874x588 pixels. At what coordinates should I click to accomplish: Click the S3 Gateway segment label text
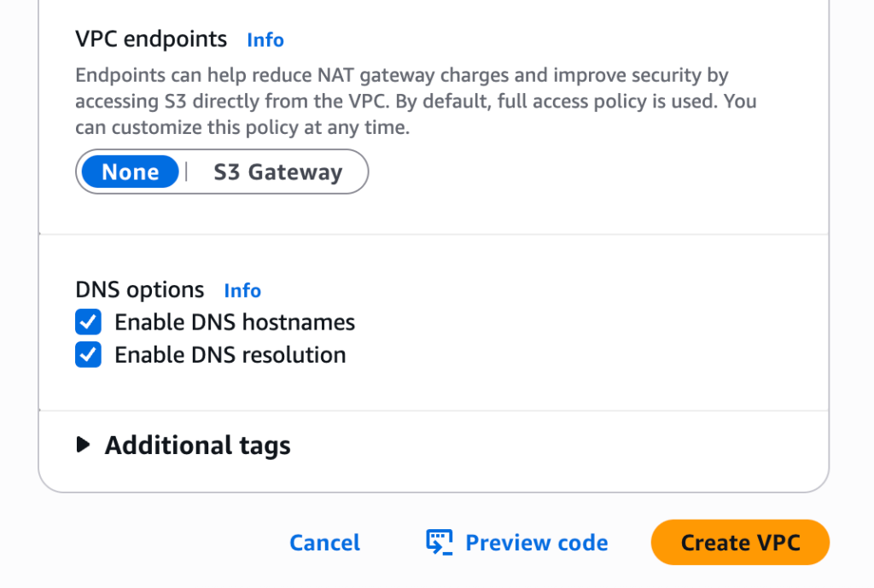pos(277,172)
